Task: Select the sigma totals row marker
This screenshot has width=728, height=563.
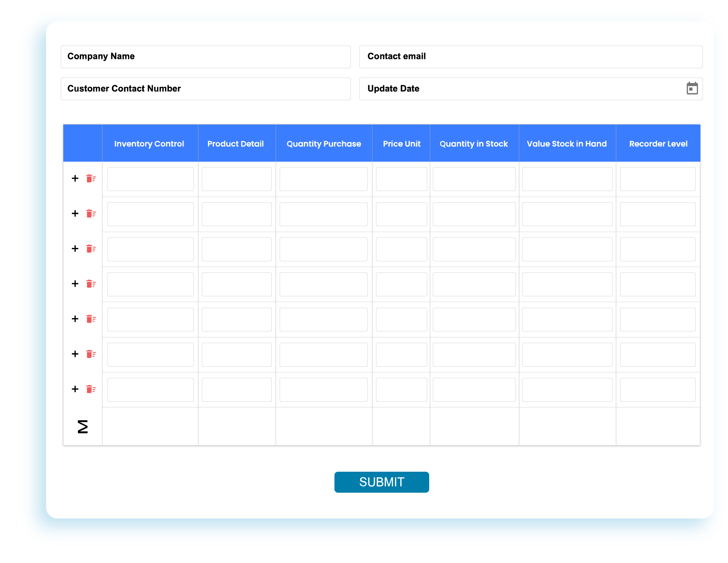Action: click(82, 426)
